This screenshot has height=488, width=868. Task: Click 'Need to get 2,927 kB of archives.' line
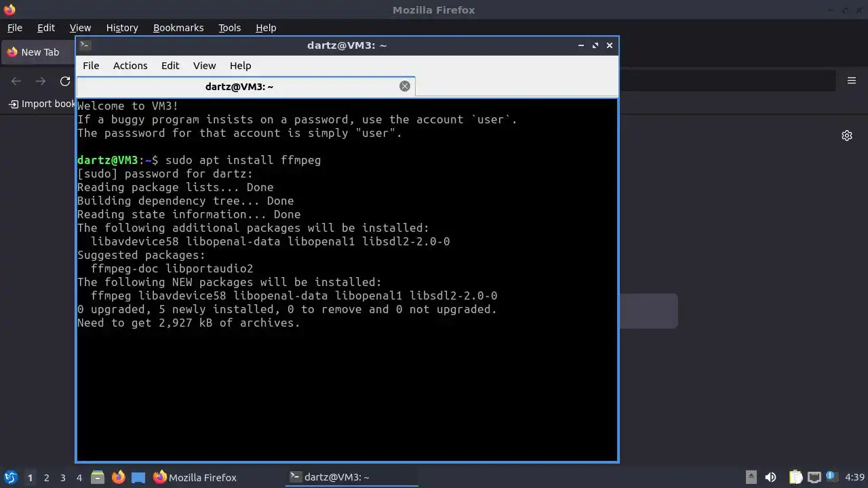tap(189, 323)
